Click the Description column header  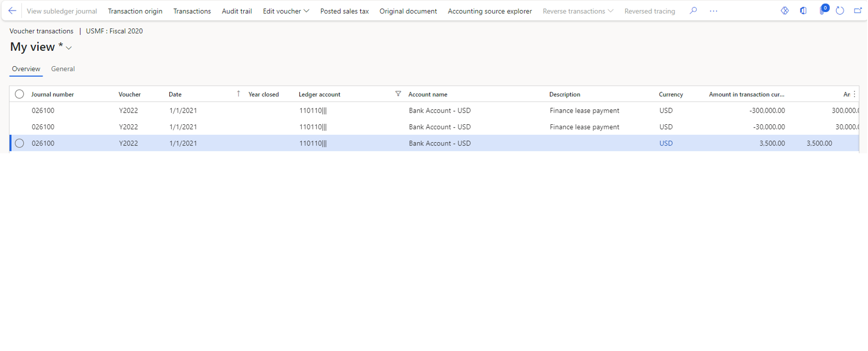coord(565,94)
